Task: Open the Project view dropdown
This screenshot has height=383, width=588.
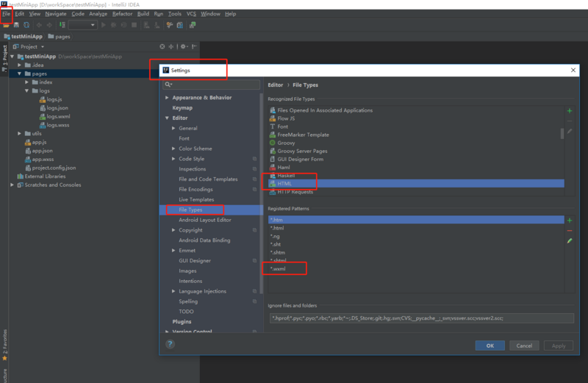Action: point(29,46)
